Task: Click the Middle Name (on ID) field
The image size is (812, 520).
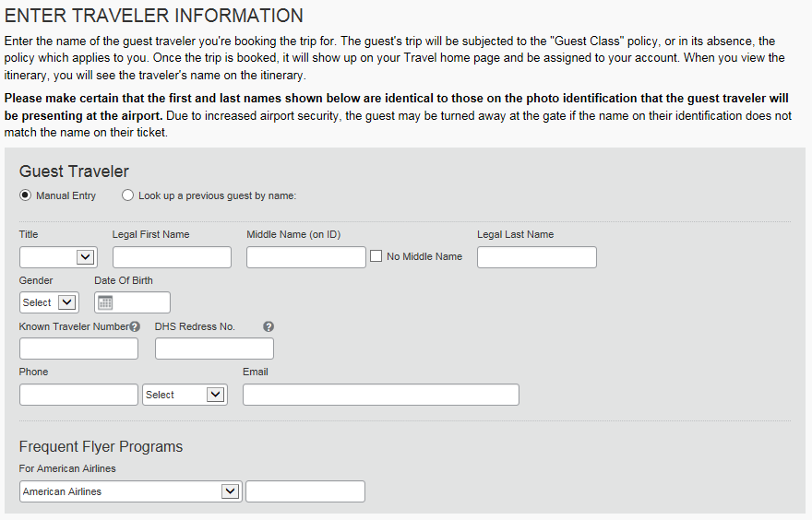Action: click(306, 257)
